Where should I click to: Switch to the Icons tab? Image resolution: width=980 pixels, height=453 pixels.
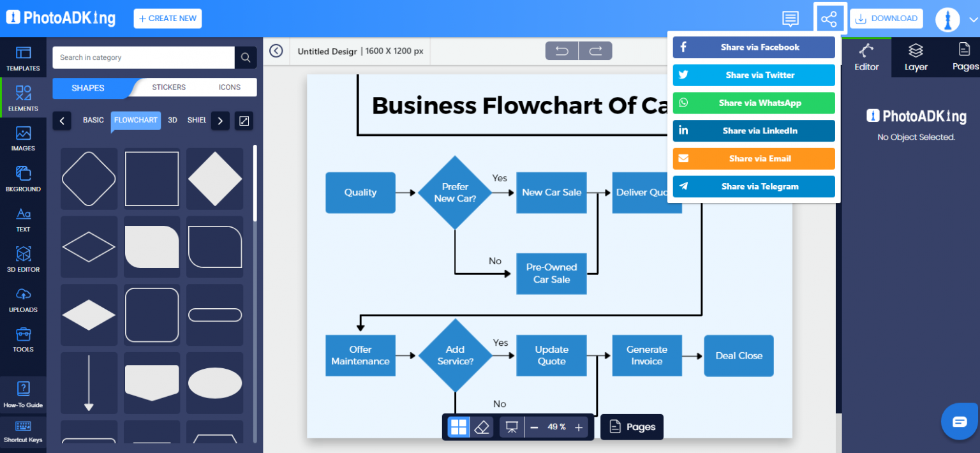pyautogui.click(x=230, y=87)
